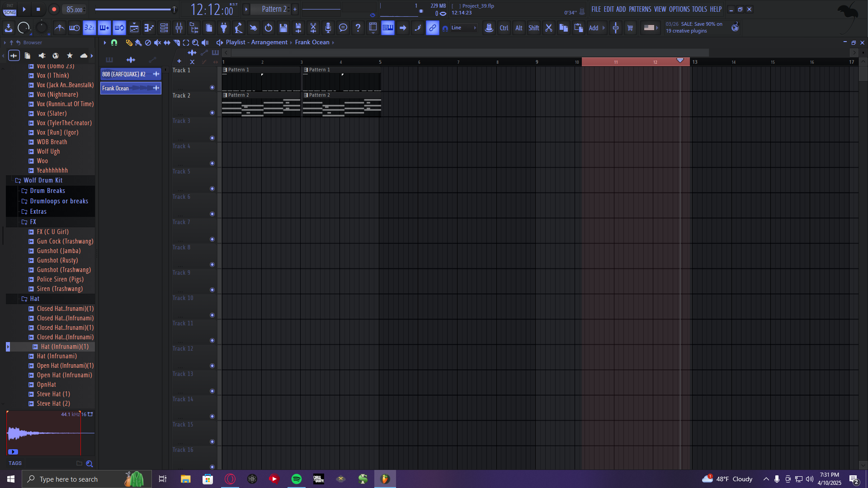Select the playlist zoom tool
Viewport: 868px width, 488px height.
coord(195,42)
